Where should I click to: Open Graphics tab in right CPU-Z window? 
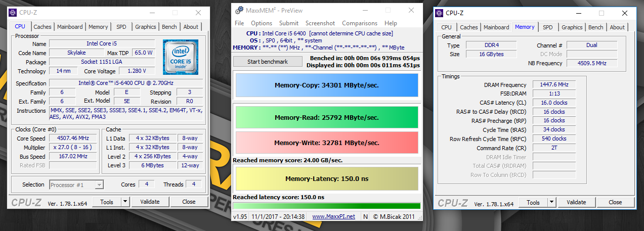point(572,27)
